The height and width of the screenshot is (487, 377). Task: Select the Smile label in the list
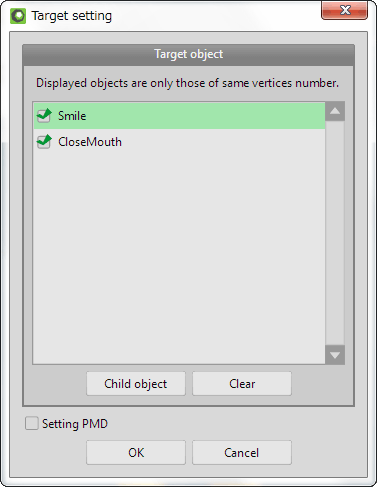72,116
